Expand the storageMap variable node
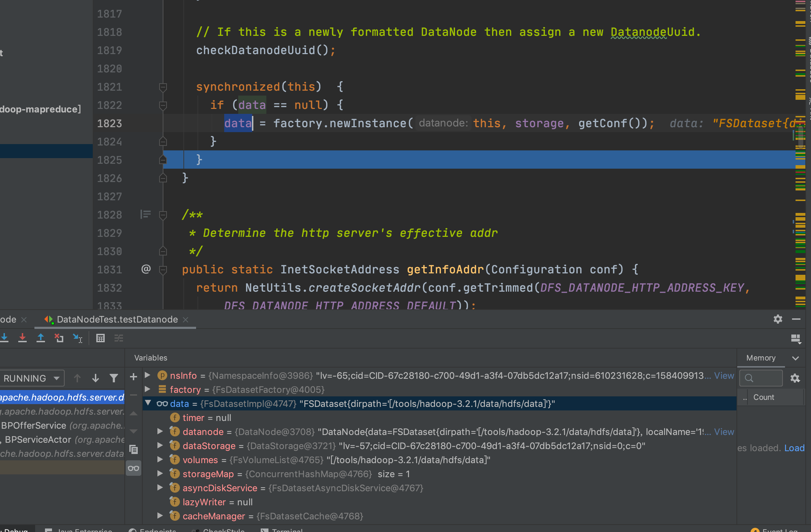The height and width of the screenshot is (532, 811). pyautogui.click(x=160, y=474)
